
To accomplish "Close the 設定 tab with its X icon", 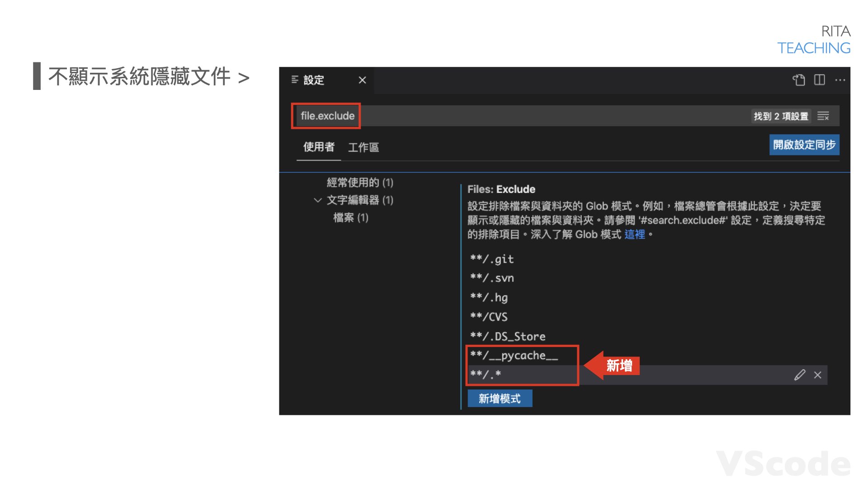I will tap(362, 80).
